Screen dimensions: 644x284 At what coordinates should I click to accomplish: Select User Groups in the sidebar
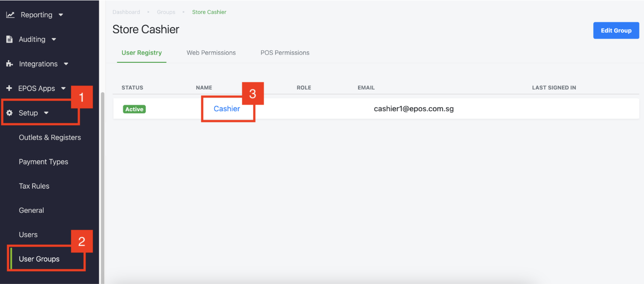(39, 259)
